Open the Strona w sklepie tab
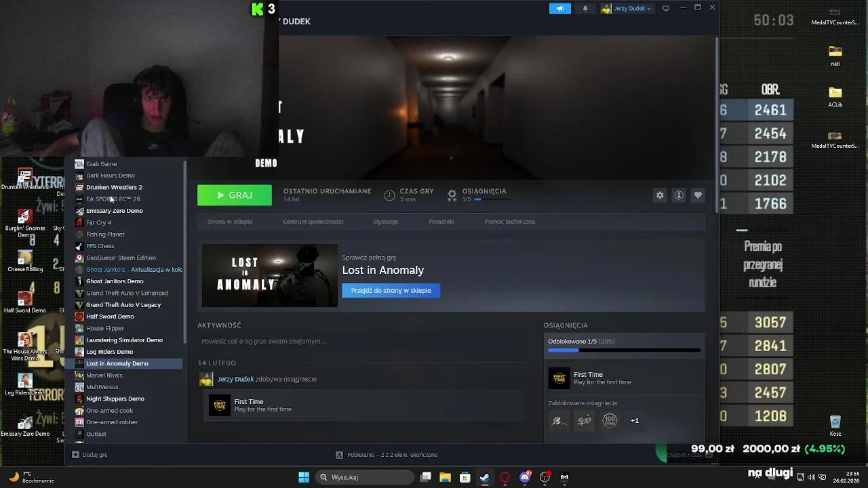The height and width of the screenshot is (488, 868). coord(230,222)
